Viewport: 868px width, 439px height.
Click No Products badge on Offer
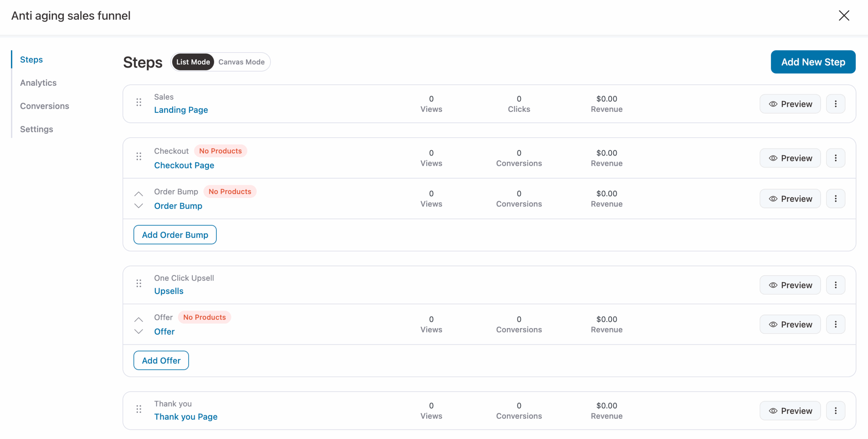(204, 318)
